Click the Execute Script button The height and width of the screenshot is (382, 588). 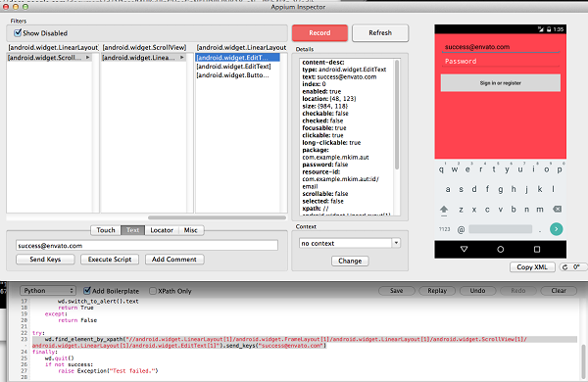(110, 259)
